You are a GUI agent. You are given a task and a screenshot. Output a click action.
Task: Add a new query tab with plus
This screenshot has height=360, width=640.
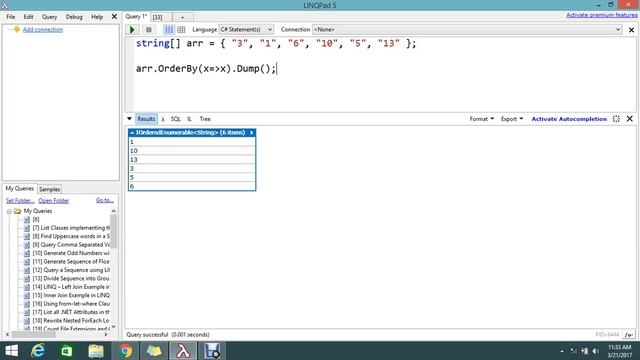tap(182, 17)
